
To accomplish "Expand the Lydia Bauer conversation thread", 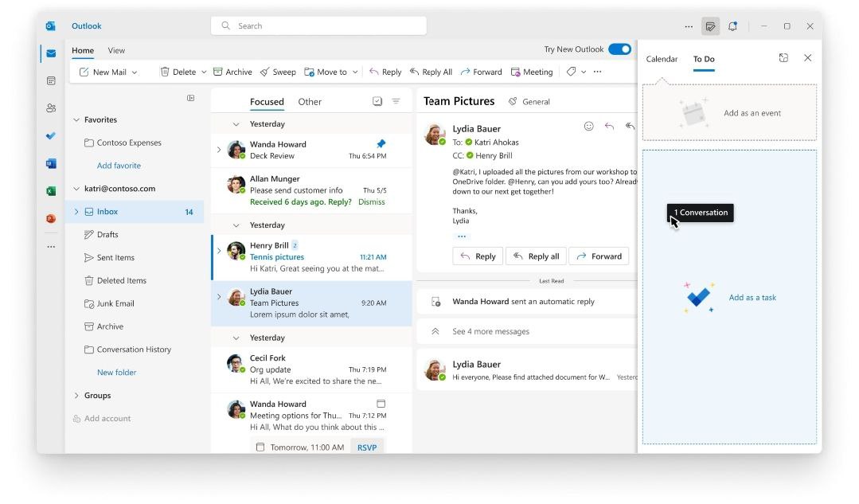I will [x=219, y=297].
